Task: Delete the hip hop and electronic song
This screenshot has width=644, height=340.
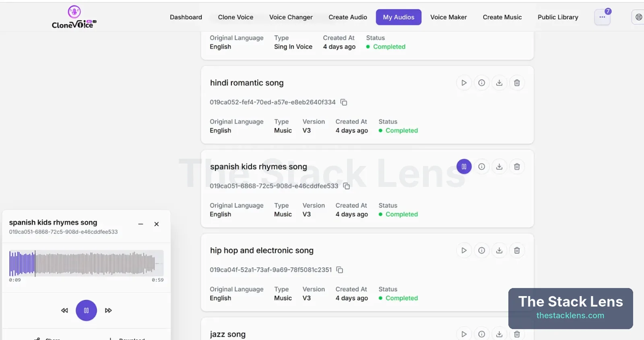Action: (x=517, y=251)
